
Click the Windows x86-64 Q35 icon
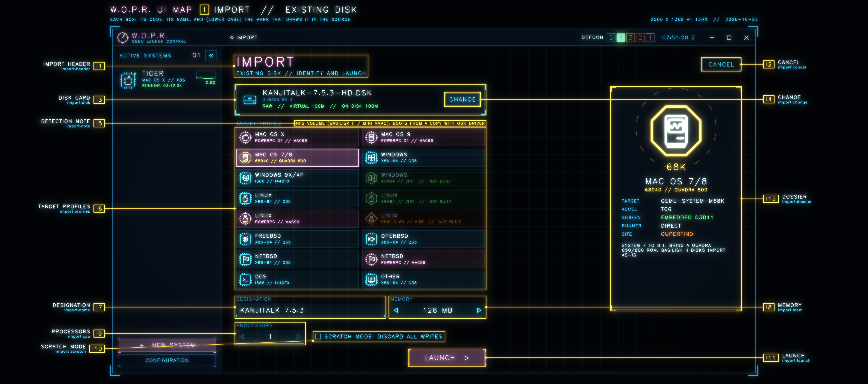[x=371, y=157]
